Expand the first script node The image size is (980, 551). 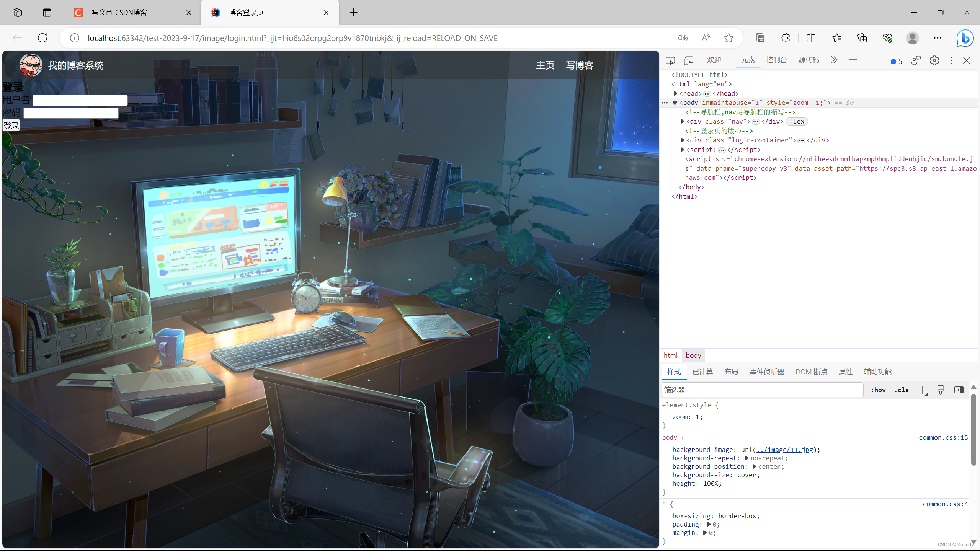(x=682, y=150)
